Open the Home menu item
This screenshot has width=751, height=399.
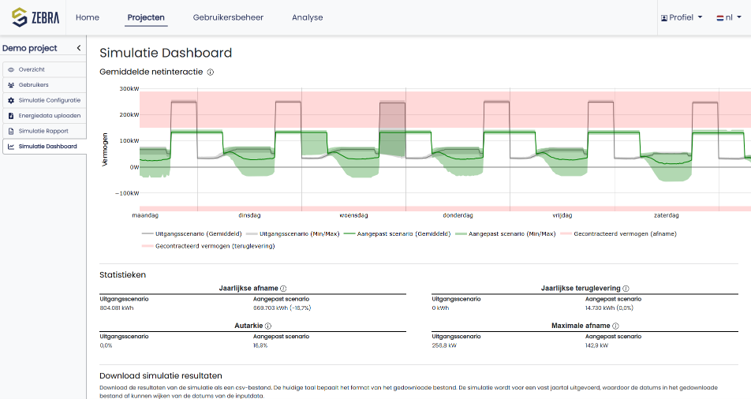(87, 17)
